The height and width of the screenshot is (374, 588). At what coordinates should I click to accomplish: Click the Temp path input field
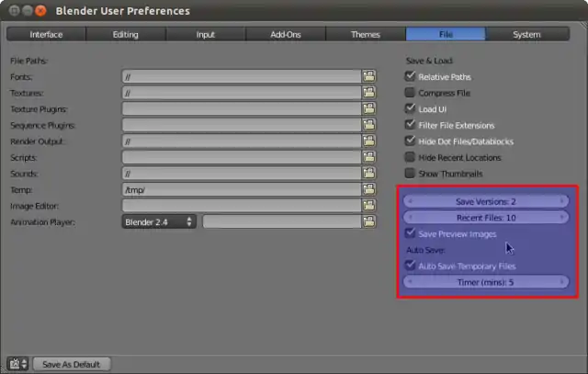tap(240, 189)
